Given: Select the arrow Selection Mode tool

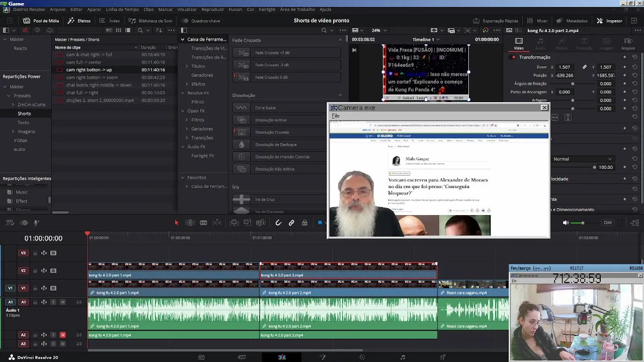Looking at the screenshot, I should tap(176, 223).
